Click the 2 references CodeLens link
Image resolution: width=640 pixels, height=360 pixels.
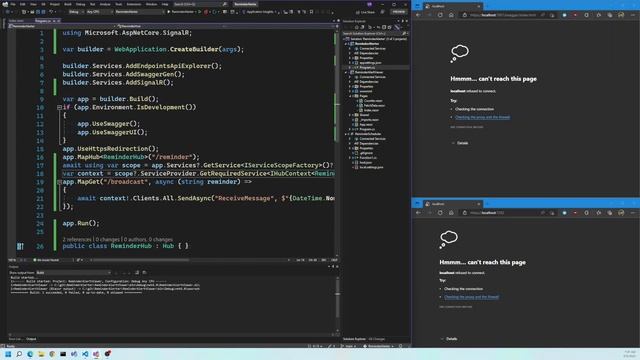pyautogui.click(x=77, y=240)
